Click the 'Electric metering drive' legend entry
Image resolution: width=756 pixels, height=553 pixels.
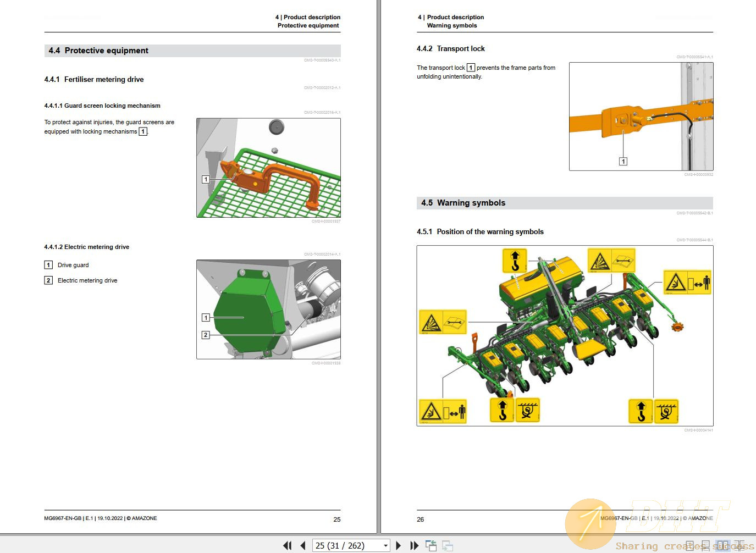(87, 280)
